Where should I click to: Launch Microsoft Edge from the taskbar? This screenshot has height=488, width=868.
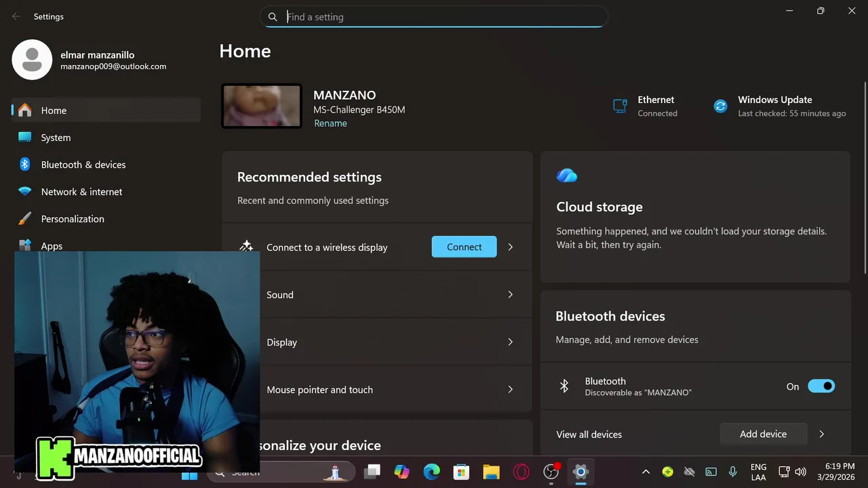(x=432, y=472)
